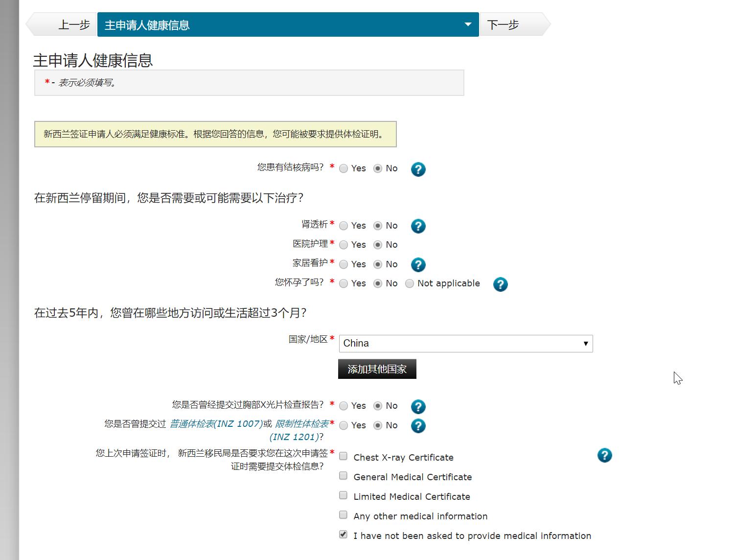Click the 下一步 button
The width and height of the screenshot is (735, 560).
[503, 24]
